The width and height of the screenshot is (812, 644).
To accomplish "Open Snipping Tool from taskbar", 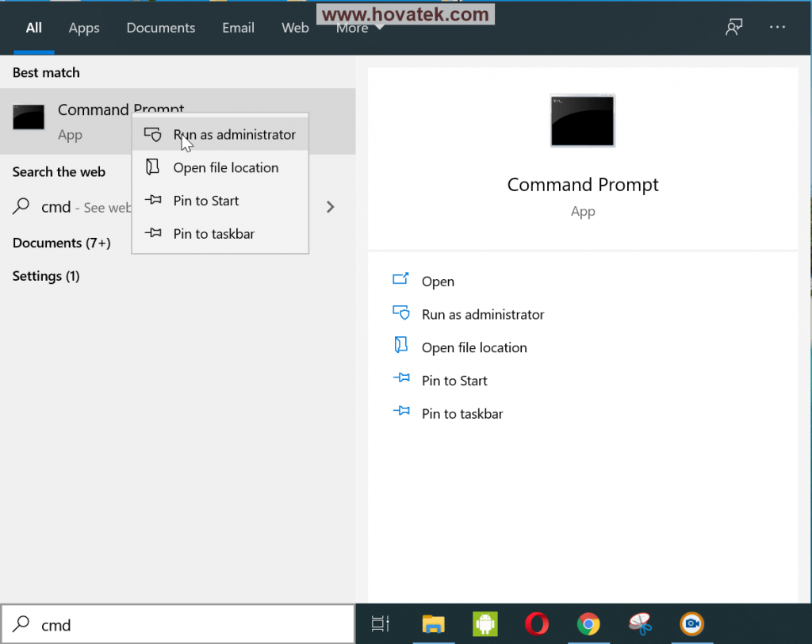I will point(639,624).
